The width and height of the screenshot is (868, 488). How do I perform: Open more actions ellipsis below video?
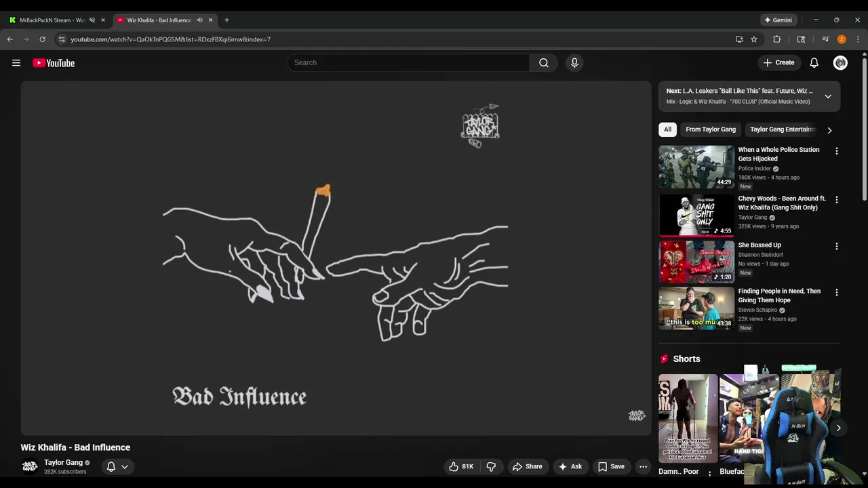coord(643,466)
